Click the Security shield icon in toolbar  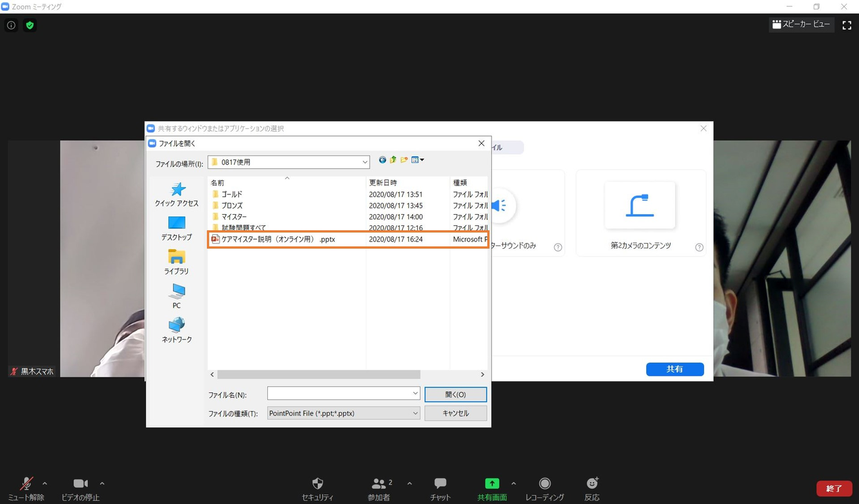click(317, 484)
